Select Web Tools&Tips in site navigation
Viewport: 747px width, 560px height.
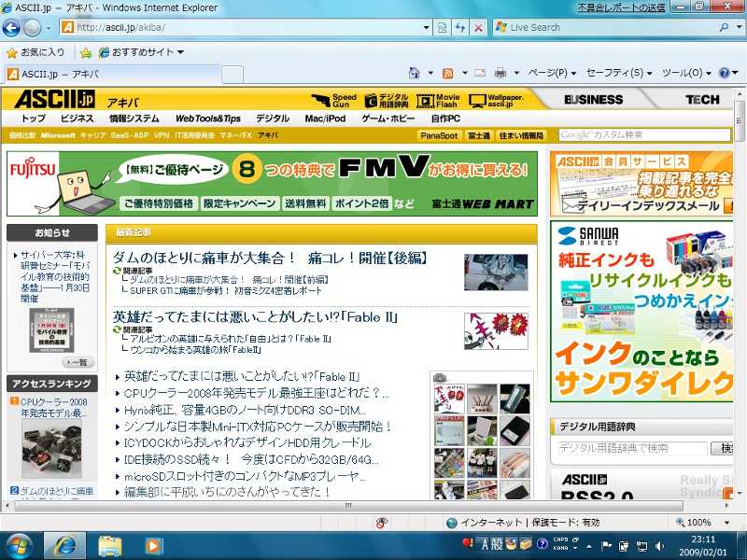tap(208, 119)
